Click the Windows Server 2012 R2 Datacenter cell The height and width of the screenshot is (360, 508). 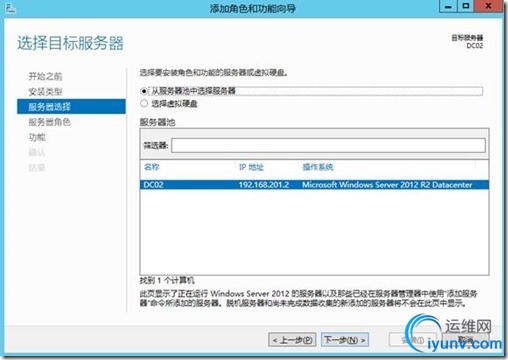(387, 185)
